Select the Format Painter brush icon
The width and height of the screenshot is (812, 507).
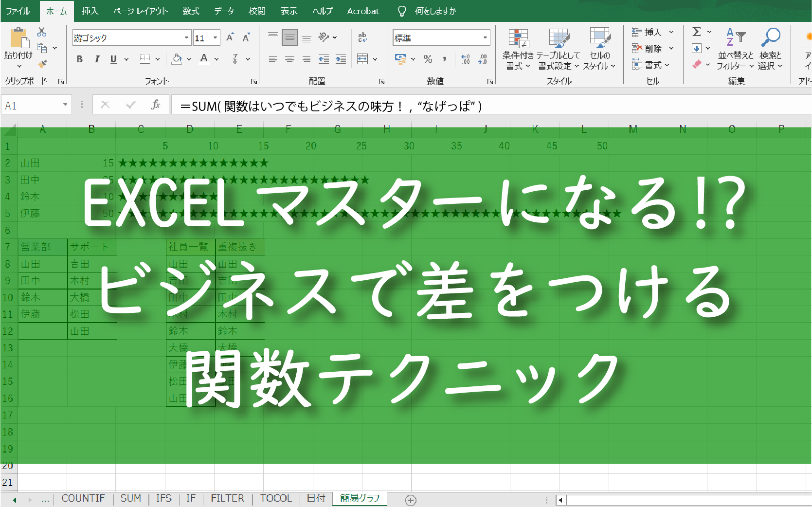(42, 64)
